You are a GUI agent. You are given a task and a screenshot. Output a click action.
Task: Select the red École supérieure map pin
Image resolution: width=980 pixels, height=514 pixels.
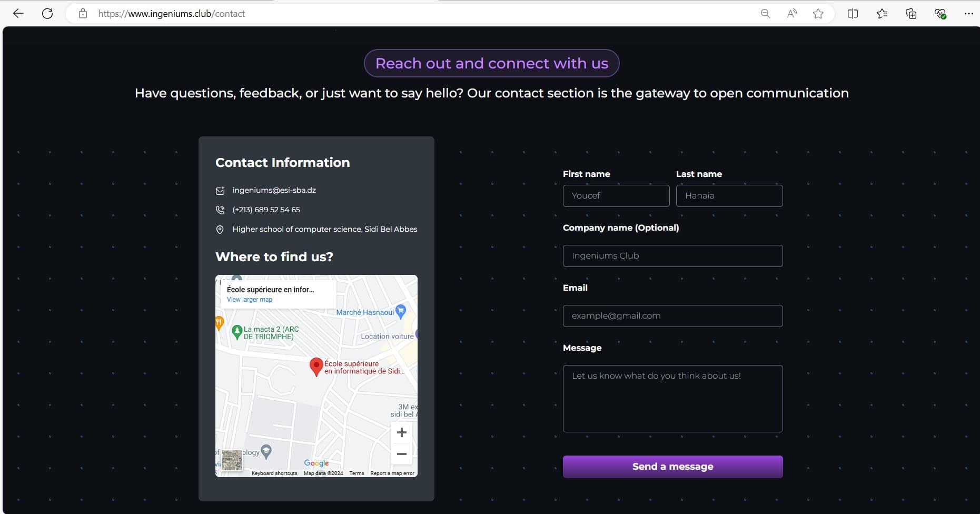pyautogui.click(x=316, y=366)
